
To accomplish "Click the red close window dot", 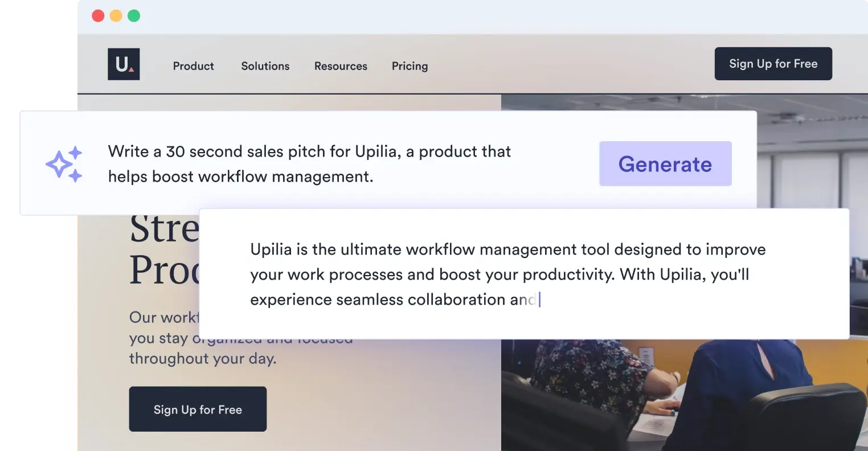I will click(x=99, y=16).
